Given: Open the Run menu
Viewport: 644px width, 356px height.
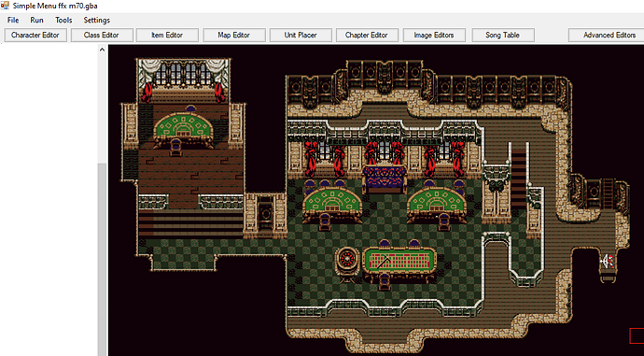Looking at the screenshot, I should click(x=36, y=21).
